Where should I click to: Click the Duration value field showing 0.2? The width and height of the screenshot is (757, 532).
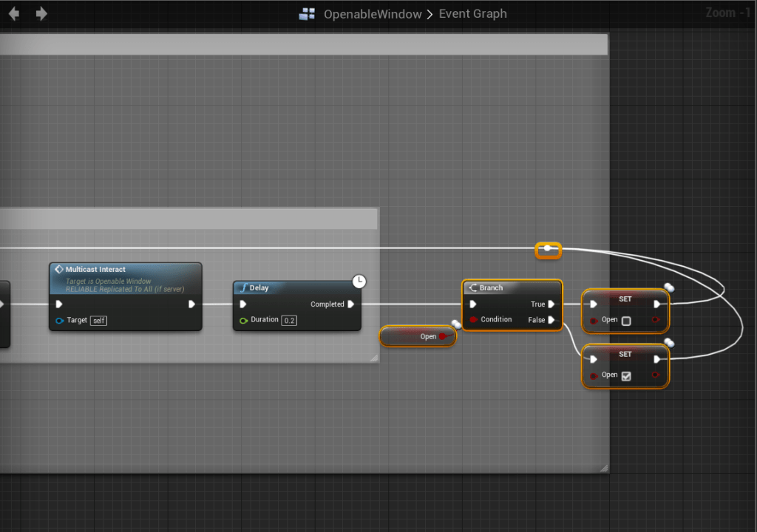click(289, 320)
